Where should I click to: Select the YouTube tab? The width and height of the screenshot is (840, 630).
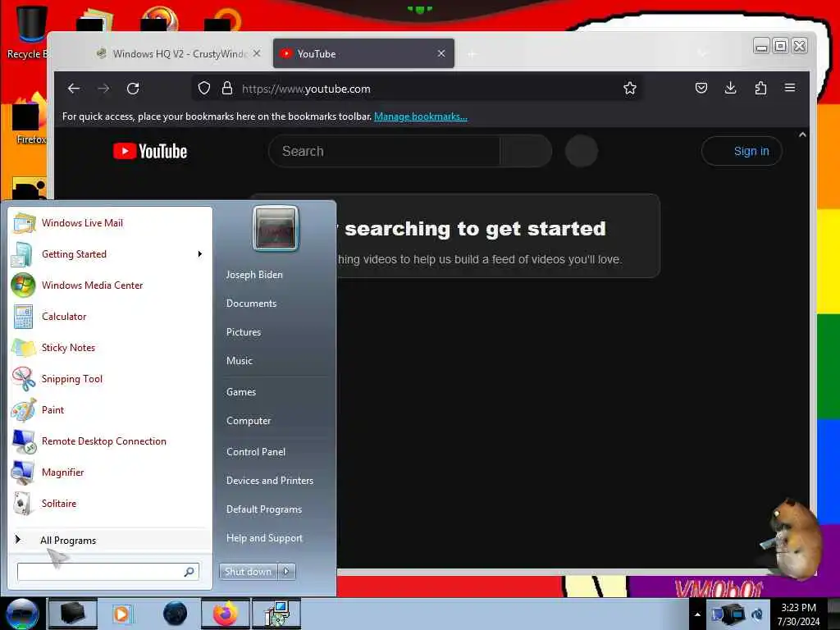tap(363, 53)
